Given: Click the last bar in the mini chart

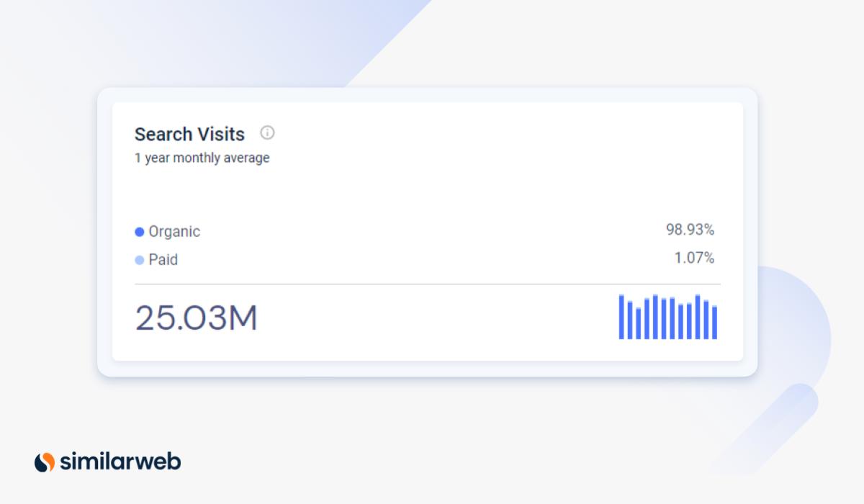Looking at the screenshot, I should pos(714,323).
